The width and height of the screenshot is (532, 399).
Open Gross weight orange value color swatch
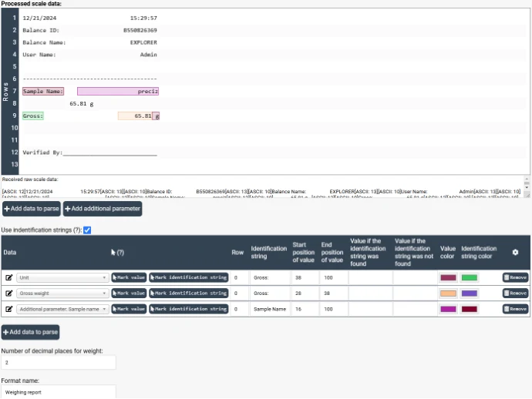click(448, 293)
